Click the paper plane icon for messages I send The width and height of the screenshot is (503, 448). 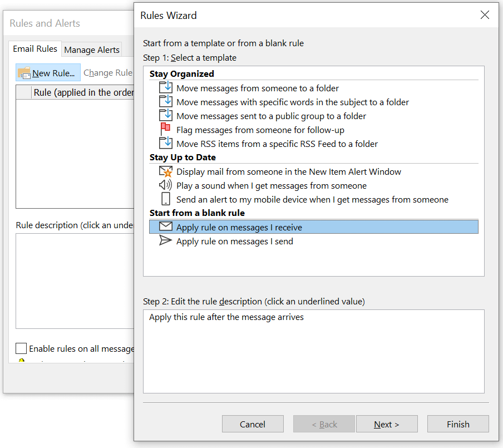[x=166, y=240]
